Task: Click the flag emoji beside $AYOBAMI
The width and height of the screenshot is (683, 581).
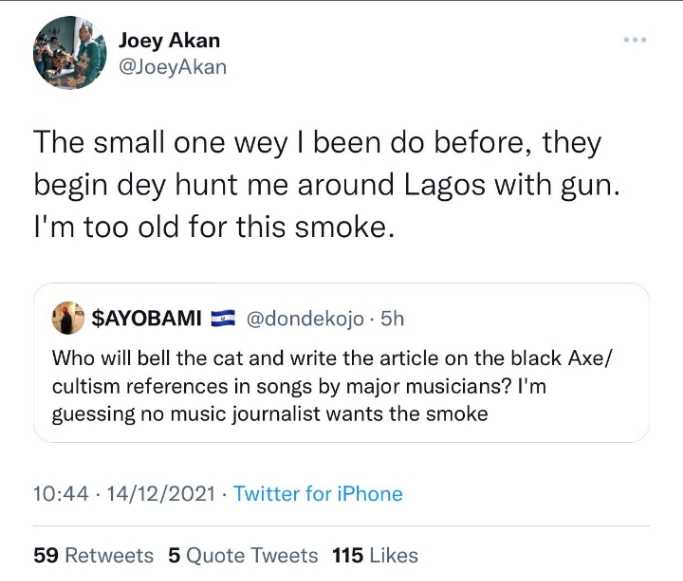Action: tap(221, 319)
